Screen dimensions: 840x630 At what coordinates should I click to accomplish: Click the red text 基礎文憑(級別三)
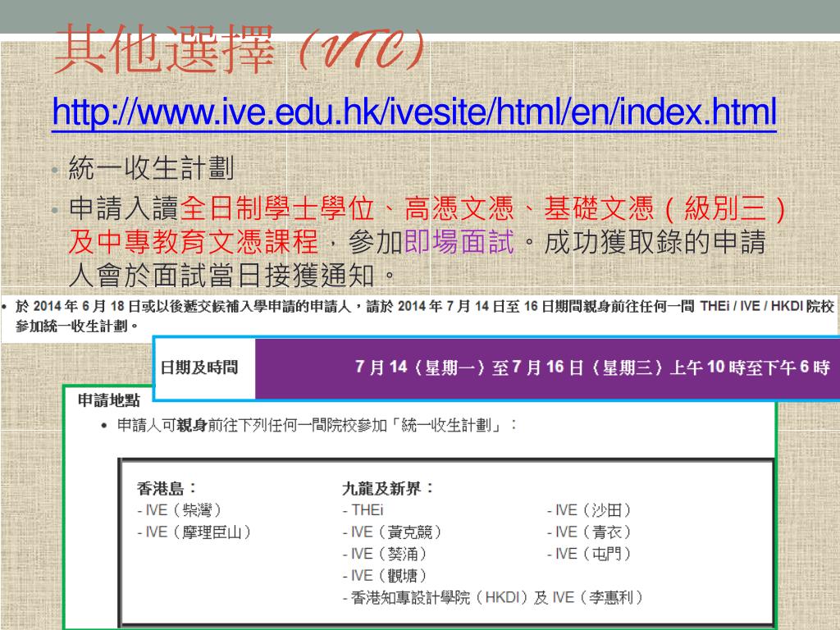665,208
